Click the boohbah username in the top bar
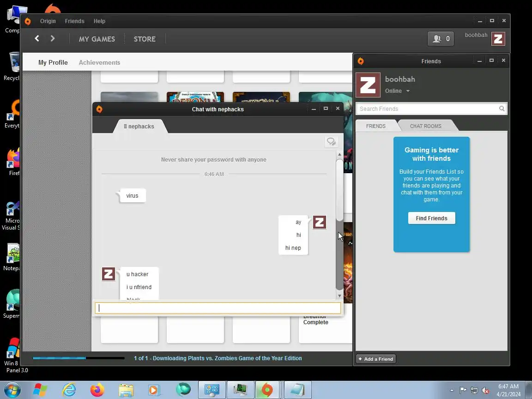This screenshot has height=399, width=532. click(476, 35)
